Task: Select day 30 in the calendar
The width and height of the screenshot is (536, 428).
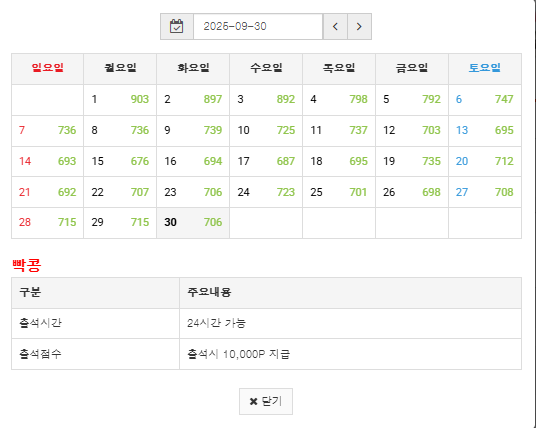Action: pos(193,223)
